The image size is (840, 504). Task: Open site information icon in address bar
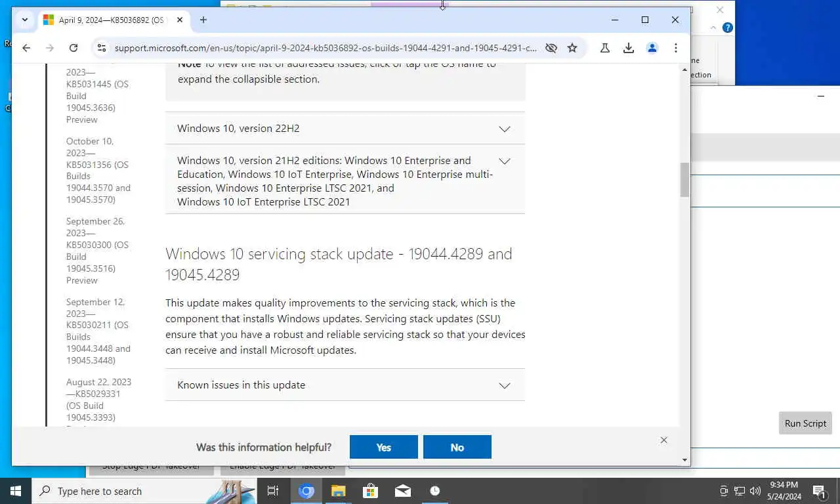pos(101,48)
